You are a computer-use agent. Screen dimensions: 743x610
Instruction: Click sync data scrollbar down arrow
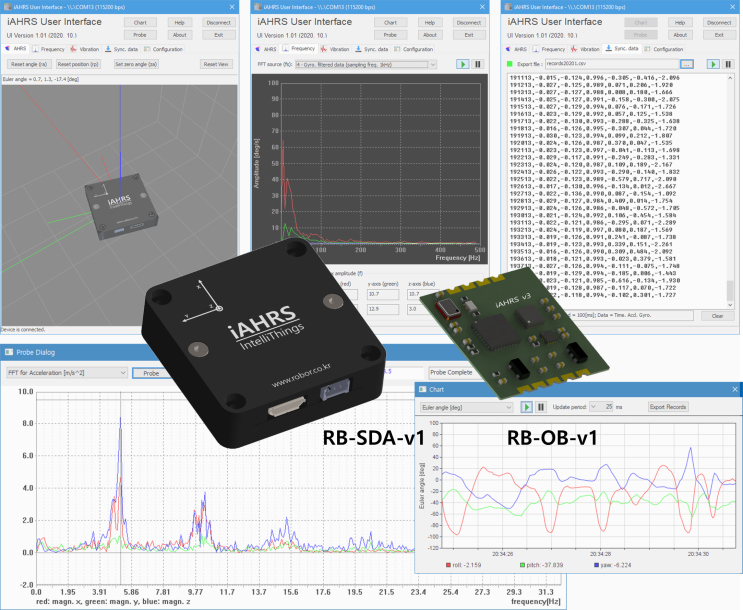click(x=730, y=305)
